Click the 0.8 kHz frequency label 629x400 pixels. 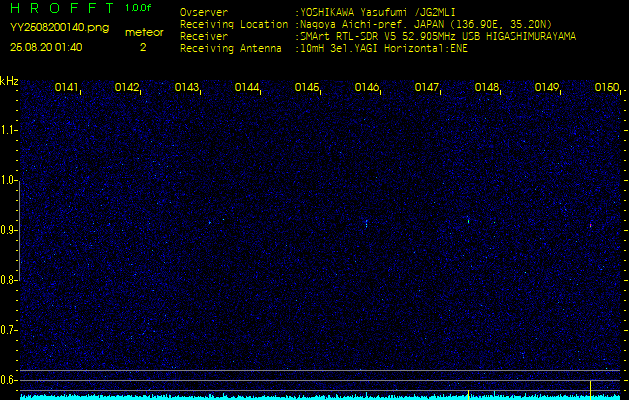click(x=7, y=280)
